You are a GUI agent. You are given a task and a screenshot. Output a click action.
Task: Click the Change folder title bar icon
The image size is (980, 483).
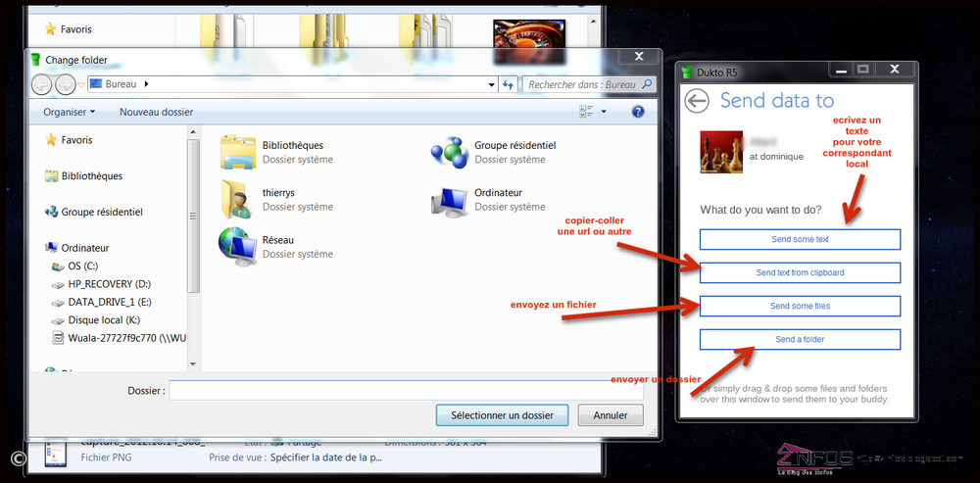(35, 60)
